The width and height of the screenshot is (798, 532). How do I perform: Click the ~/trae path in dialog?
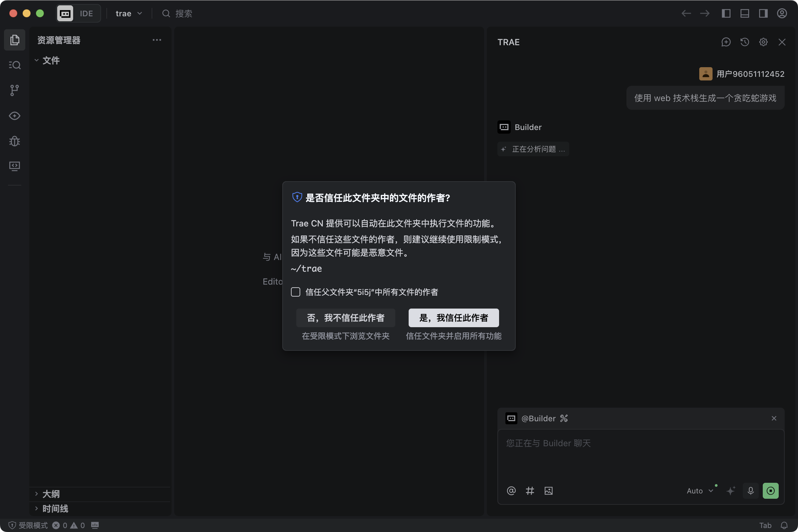(306, 269)
